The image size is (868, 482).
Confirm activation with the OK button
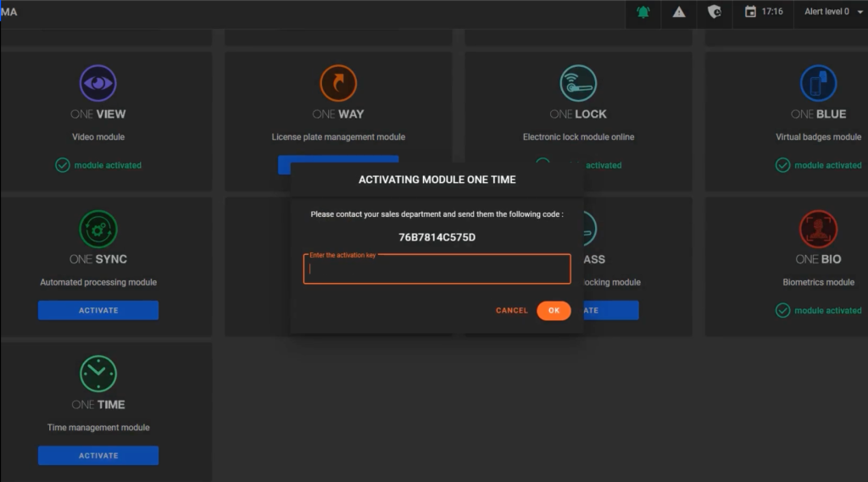(554, 310)
